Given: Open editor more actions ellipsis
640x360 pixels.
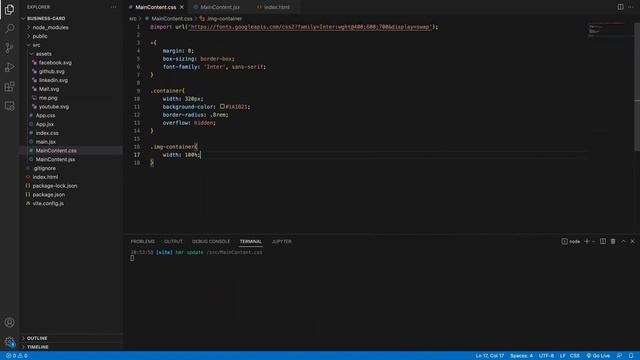Looking at the screenshot, I should click(631, 7).
